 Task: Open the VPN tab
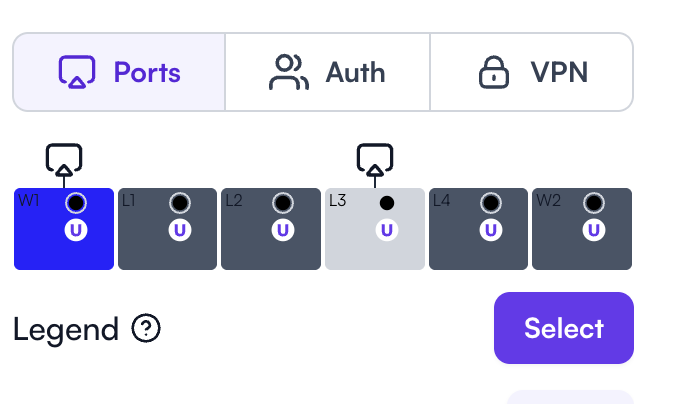coord(532,72)
